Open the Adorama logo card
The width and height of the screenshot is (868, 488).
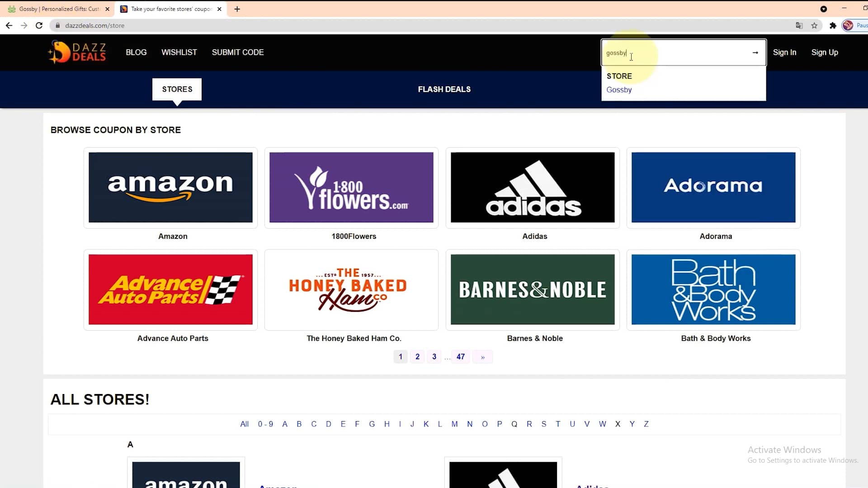[713, 188]
